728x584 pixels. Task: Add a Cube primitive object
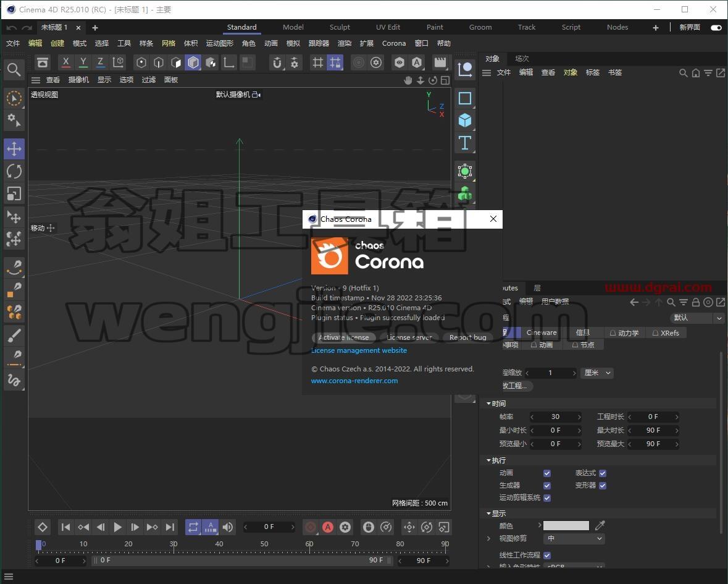pyautogui.click(x=465, y=121)
